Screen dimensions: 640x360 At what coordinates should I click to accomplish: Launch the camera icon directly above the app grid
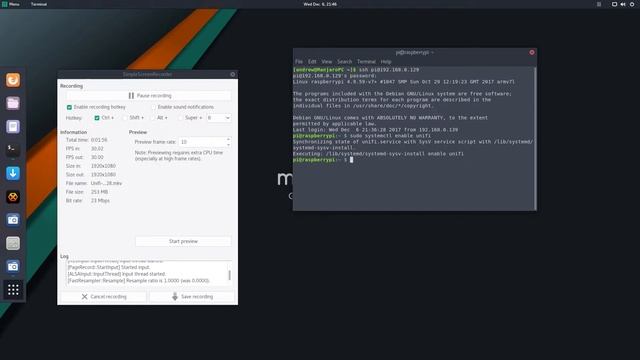pyautogui.click(x=13, y=267)
